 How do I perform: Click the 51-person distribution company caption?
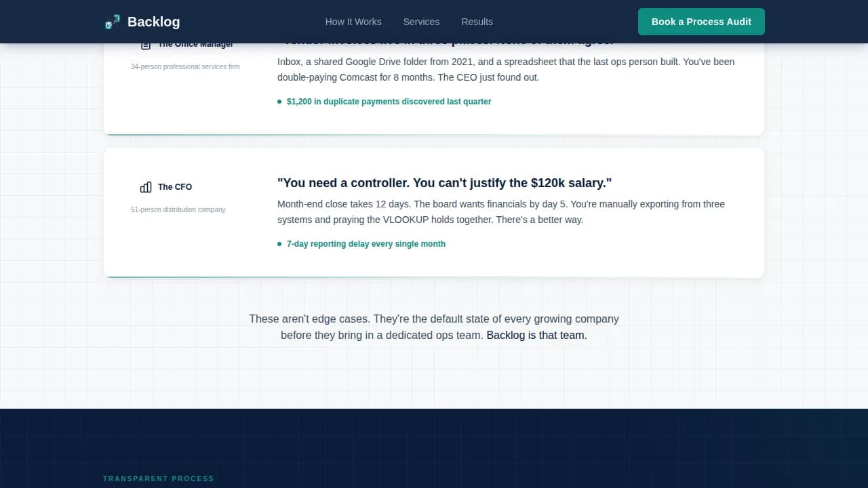[178, 210]
